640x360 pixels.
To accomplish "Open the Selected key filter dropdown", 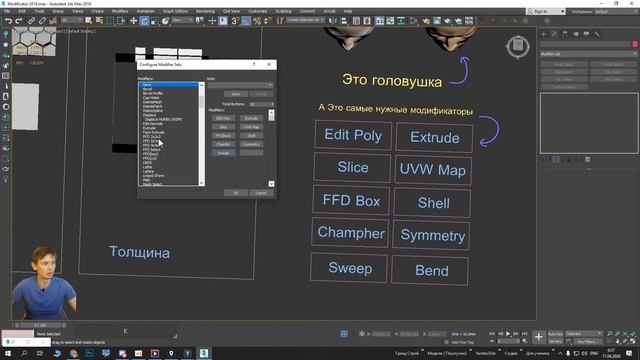I will click(x=584, y=333).
